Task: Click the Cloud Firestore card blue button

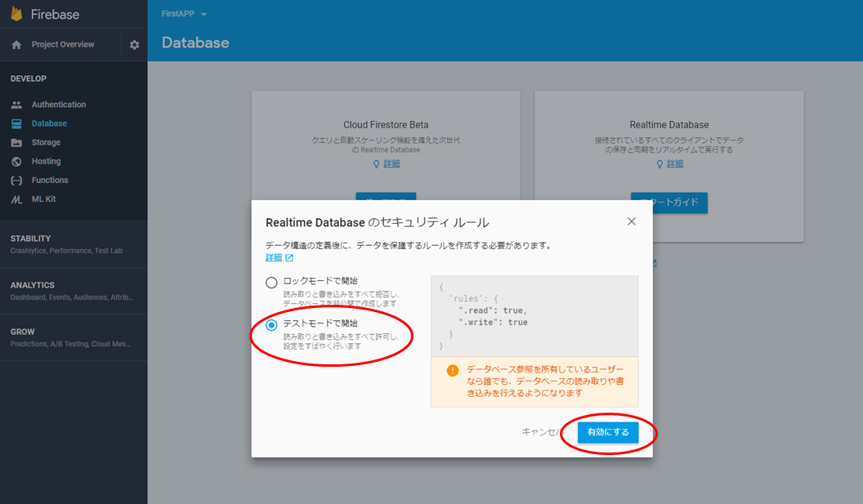Action: 386,196
